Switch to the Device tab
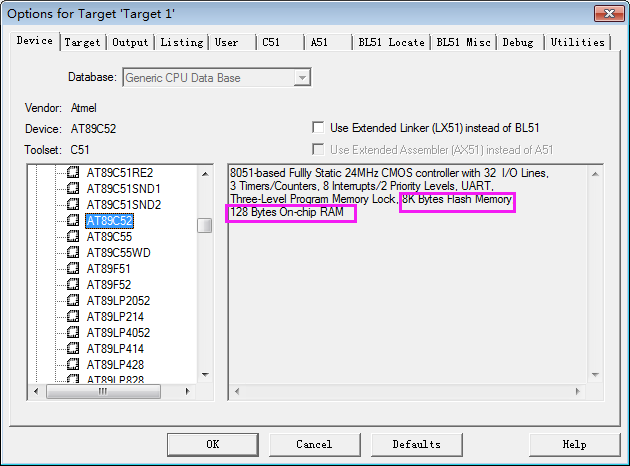The width and height of the screenshot is (630, 466). point(35,41)
